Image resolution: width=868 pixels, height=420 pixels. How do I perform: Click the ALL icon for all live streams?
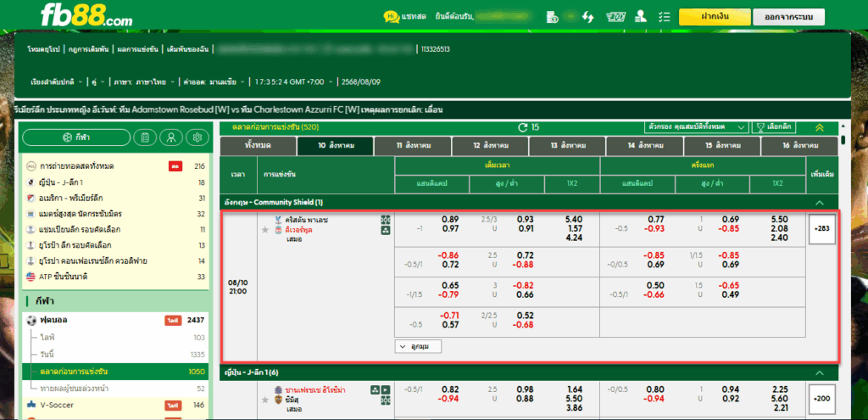(x=31, y=166)
